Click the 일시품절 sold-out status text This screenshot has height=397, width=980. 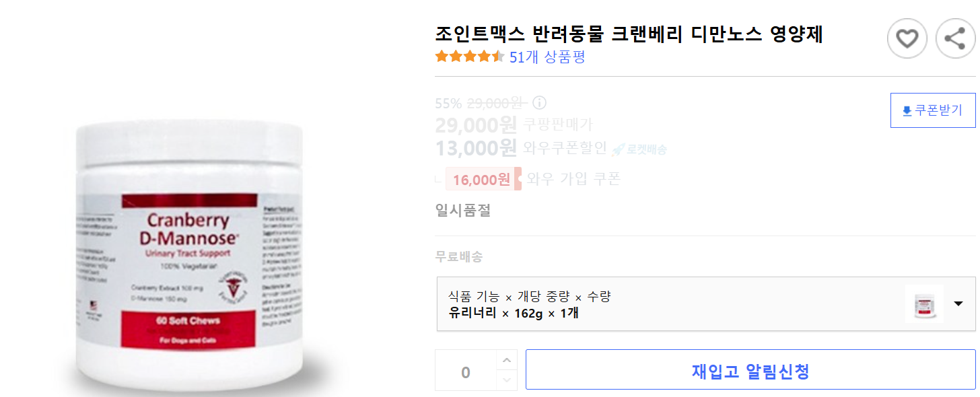pos(462,210)
